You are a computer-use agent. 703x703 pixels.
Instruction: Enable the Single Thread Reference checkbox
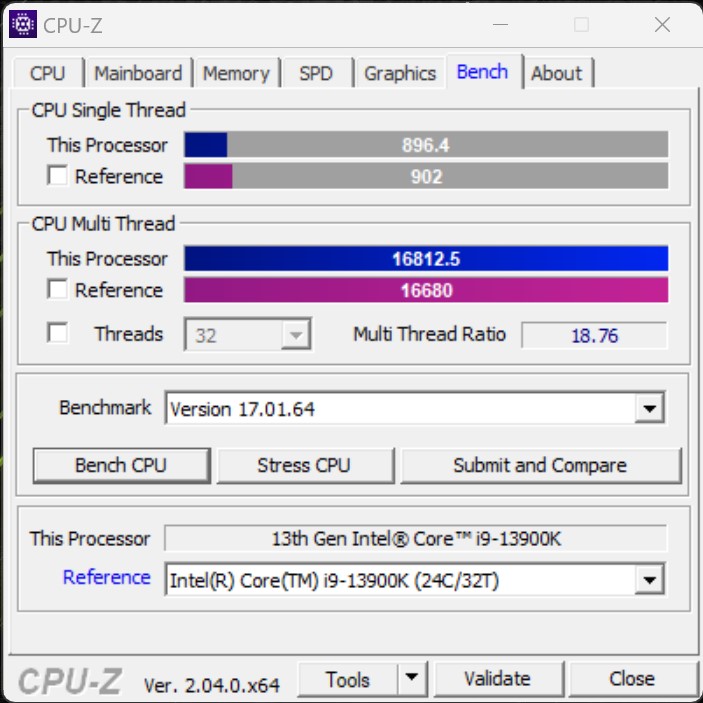tap(57, 175)
